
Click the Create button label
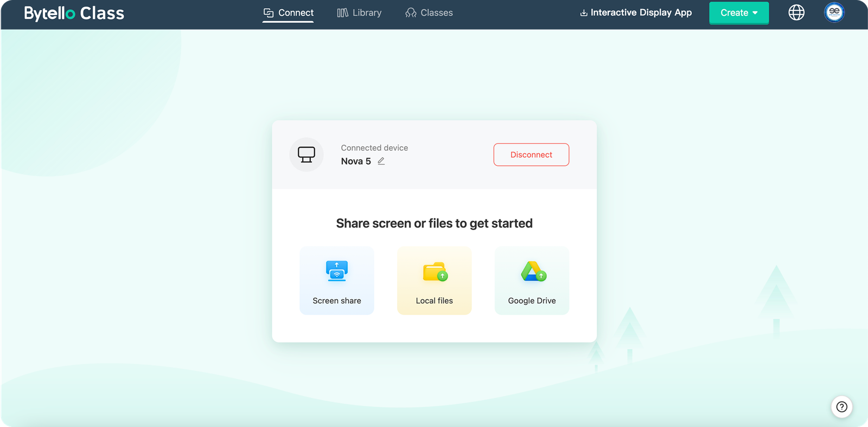click(734, 13)
